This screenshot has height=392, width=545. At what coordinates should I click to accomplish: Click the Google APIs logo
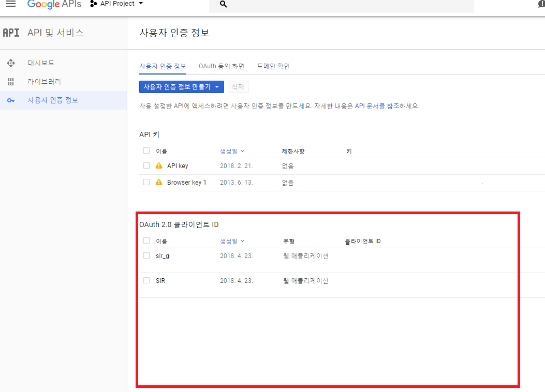point(54,4)
